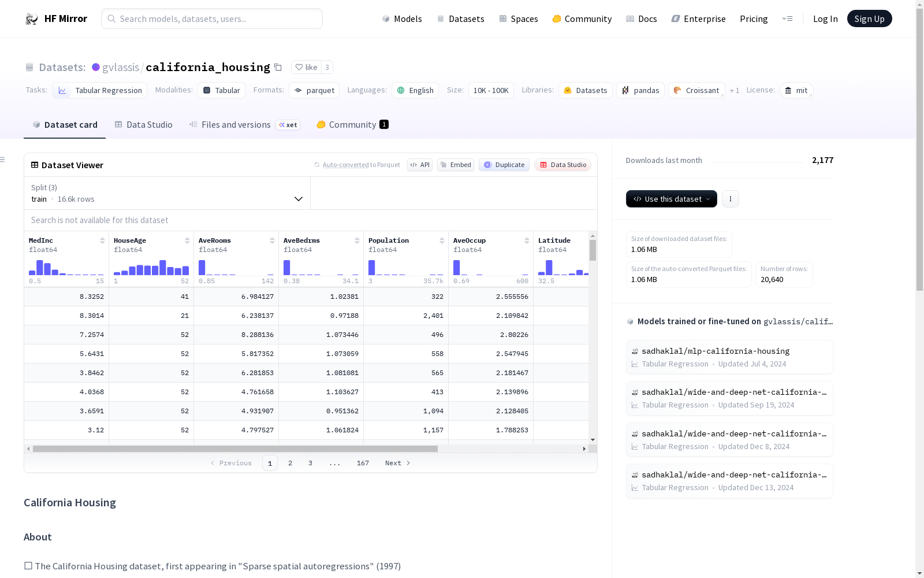Sort by MedInc column arrows

pos(102,240)
